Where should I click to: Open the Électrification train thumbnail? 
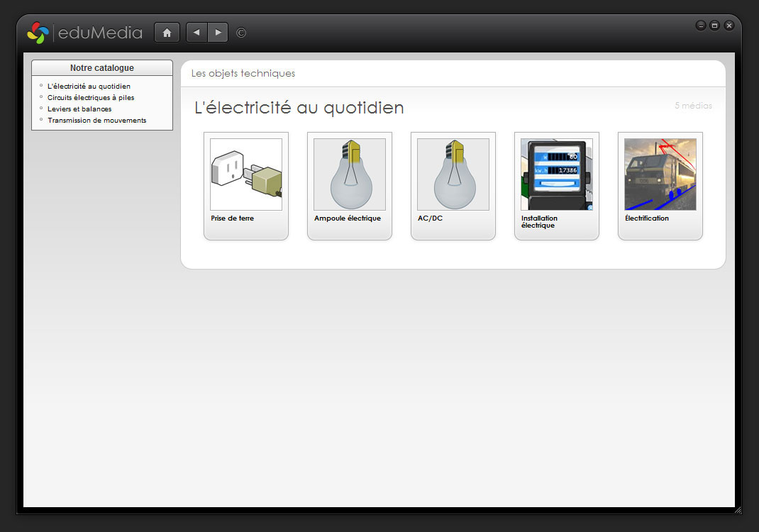pyautogui.click(x=660, y=174)
